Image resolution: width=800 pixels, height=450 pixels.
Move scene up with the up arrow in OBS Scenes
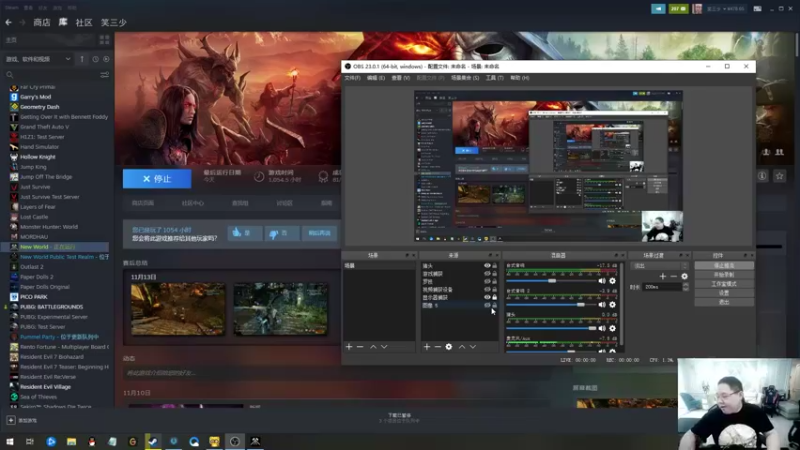[x=373, y=347]
